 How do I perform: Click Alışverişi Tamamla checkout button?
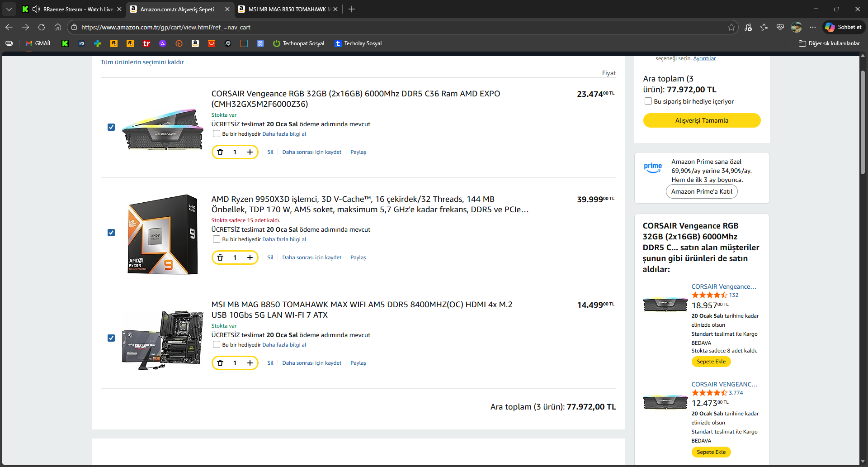[x=702, y=120]
